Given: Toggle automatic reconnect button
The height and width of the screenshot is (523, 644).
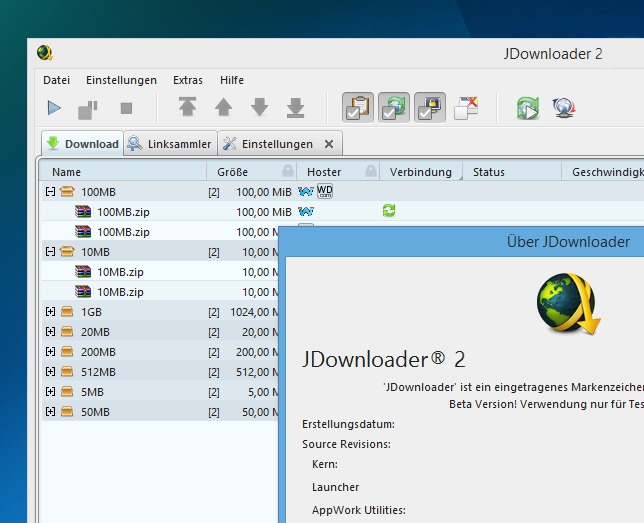Looking at the screenshot, I should (394, 108).
